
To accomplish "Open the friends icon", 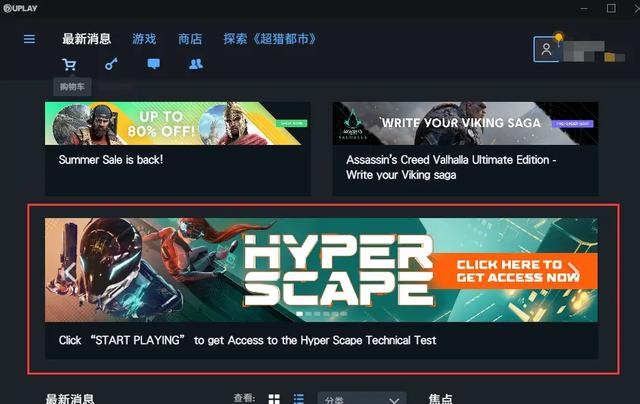I will pyautogui.click(x=196, y=64).
